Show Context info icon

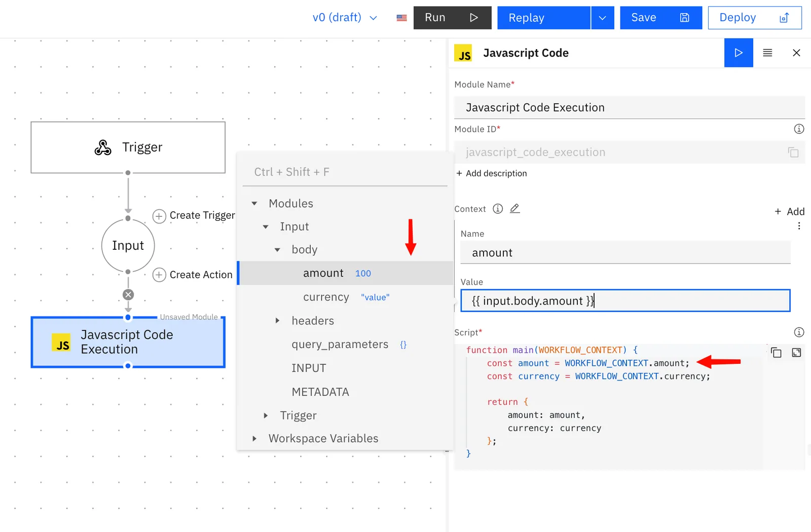498,209
